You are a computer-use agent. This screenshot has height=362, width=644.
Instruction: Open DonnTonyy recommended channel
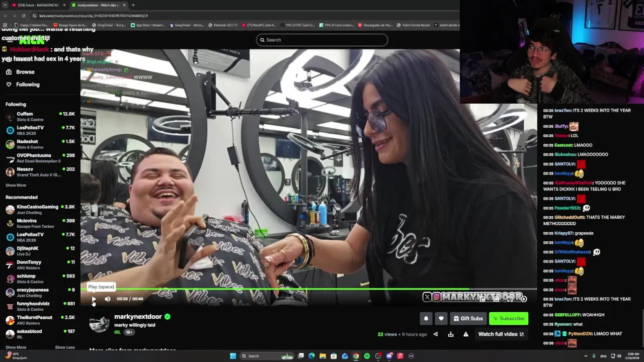coord(40,264)
